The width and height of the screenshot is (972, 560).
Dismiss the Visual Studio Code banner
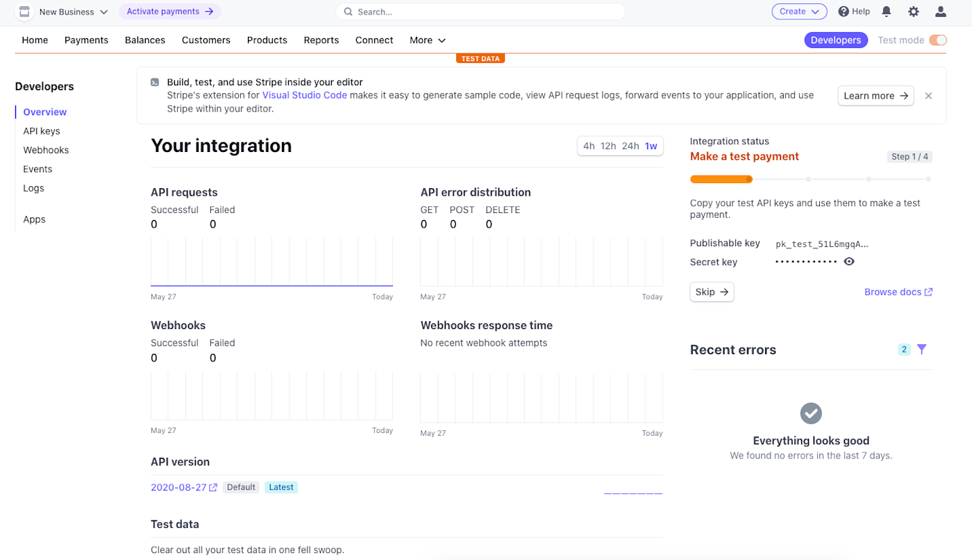coord(929,96)
